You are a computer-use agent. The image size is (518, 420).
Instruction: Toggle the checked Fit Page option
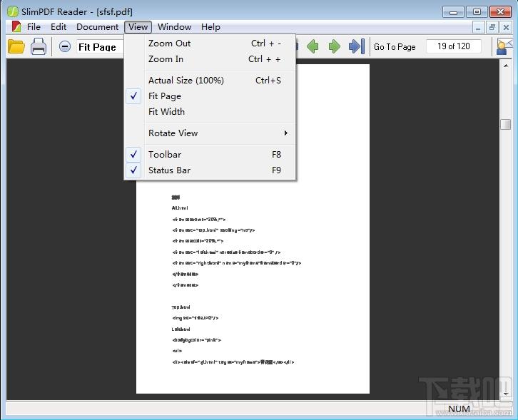tap(210, 96)
